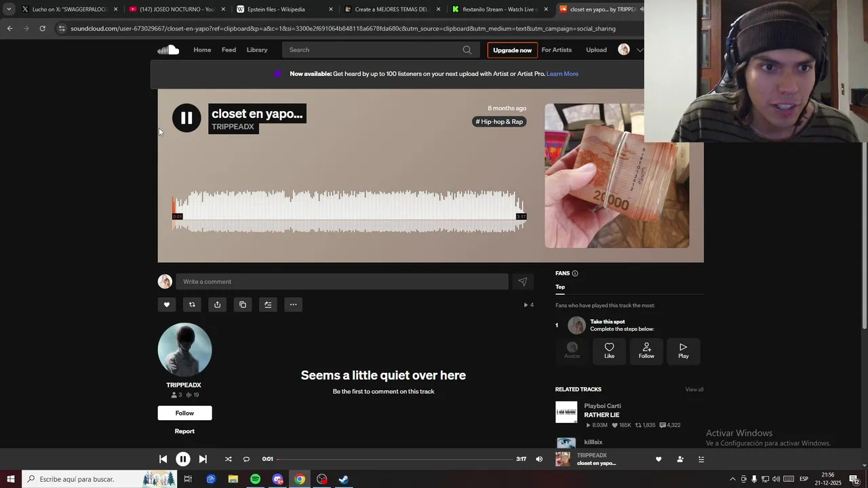Open View all related tracks
868x488 pixels.
pos(694,390)
